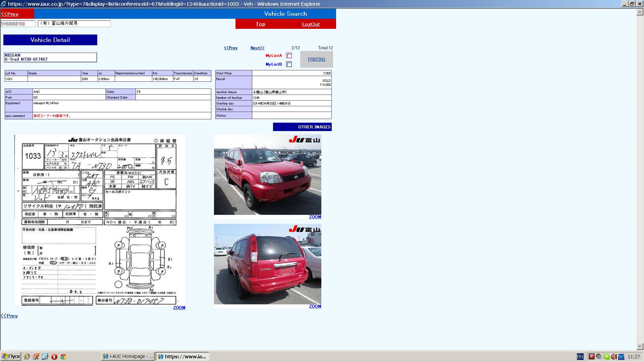The height and width of the screenshot is (362, 644).
Task: Click the second quick launch icon beside Winamp
Action: tap(36, 357)
